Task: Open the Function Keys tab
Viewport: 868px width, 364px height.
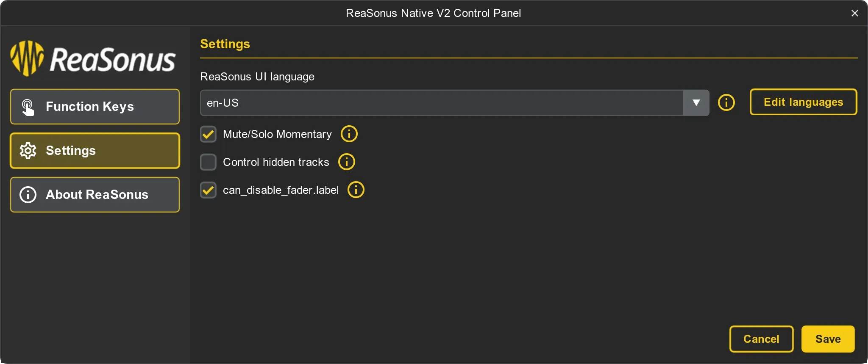Action: tap(95, 107)
